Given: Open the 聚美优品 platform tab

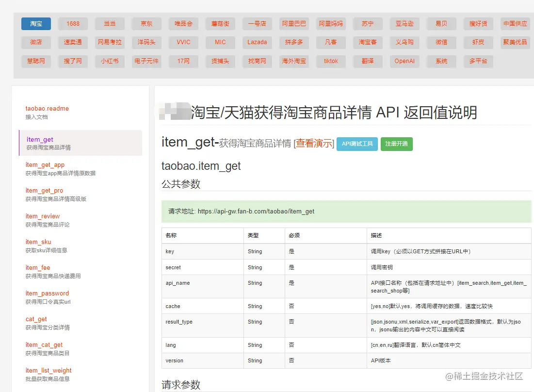Looking at the screenshot, I should click(x=515, y=42).
